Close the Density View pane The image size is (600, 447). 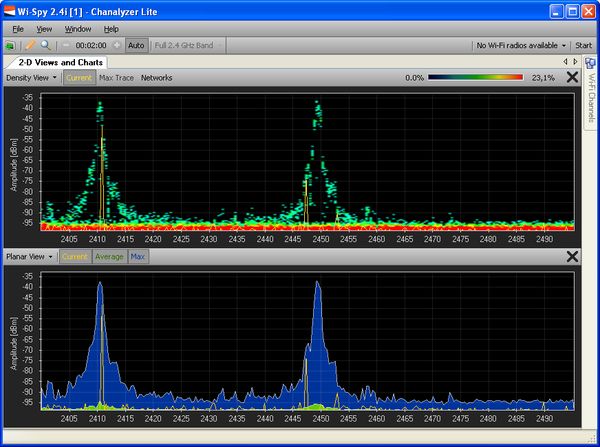pyautogui.click(x=572, y=77)
